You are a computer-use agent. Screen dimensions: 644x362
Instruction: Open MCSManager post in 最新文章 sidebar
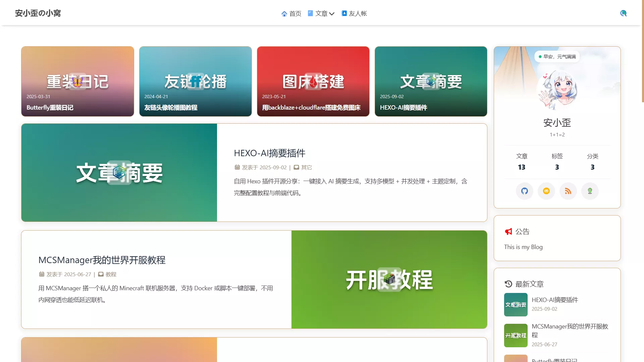[570, 331]
